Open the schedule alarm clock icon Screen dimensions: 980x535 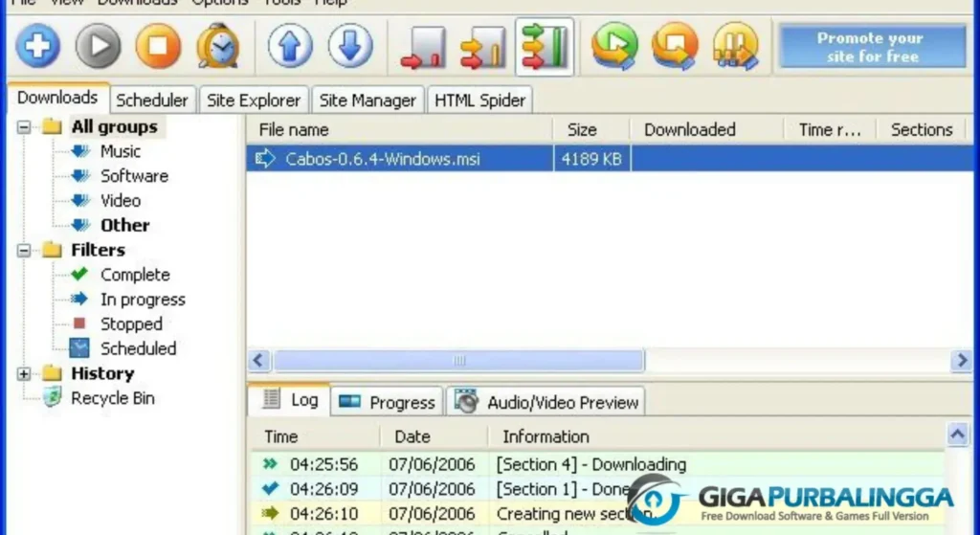(x=217, y=46)
